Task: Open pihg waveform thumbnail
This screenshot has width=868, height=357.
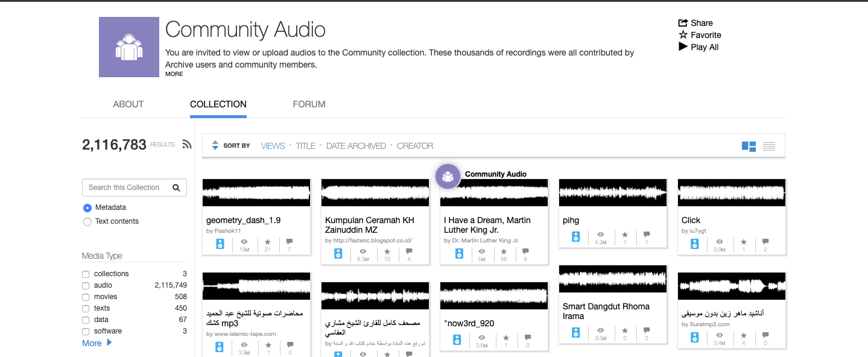Action: [613, 193]
